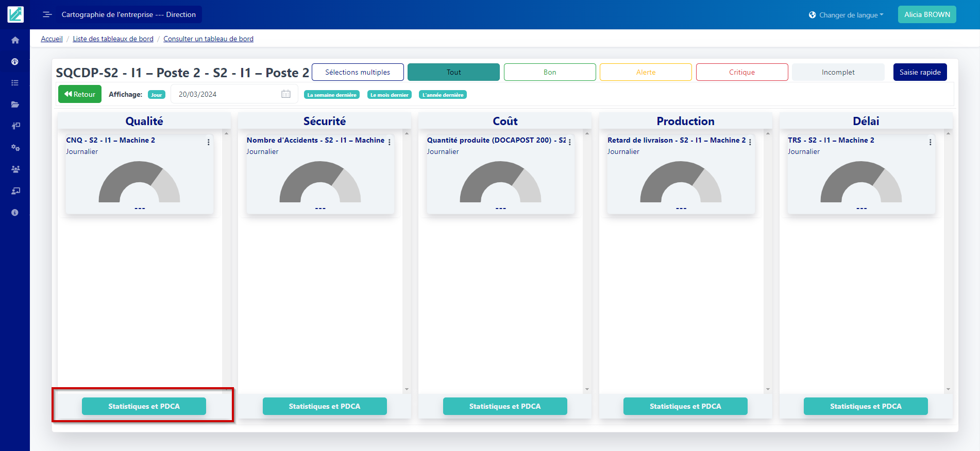Click the green Retour button
Image resolution: width=980 pixels, height=451 pixels.
[80, 94]
